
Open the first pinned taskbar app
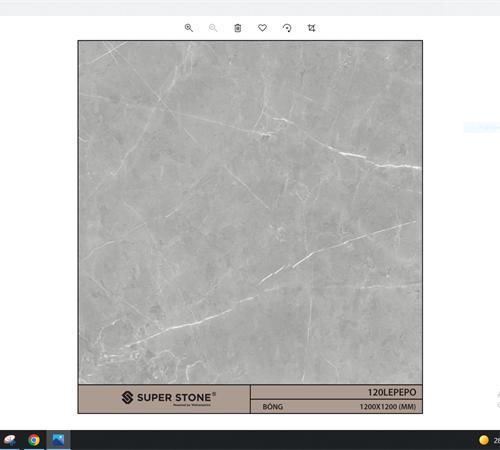tap(10, 440)
